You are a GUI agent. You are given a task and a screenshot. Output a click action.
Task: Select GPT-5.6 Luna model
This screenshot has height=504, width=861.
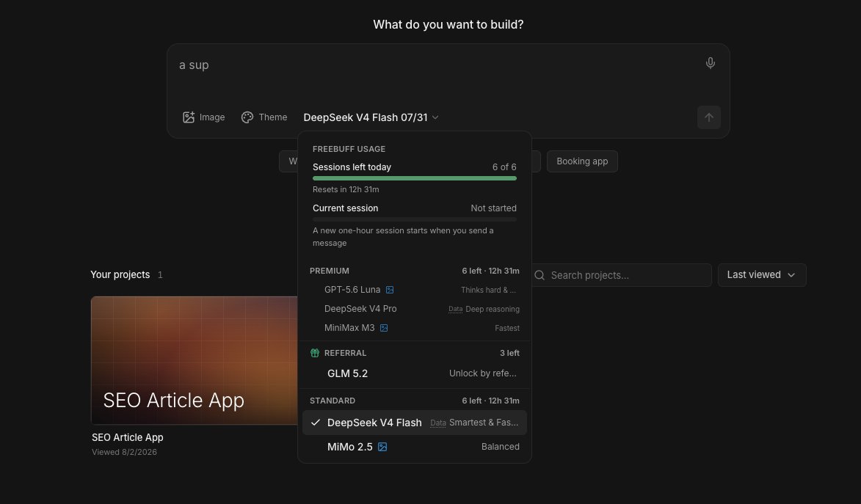pos(415,290)
